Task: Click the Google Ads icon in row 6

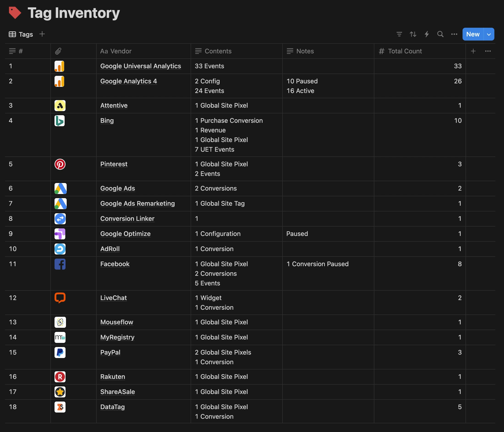Action: pos(60,188)
